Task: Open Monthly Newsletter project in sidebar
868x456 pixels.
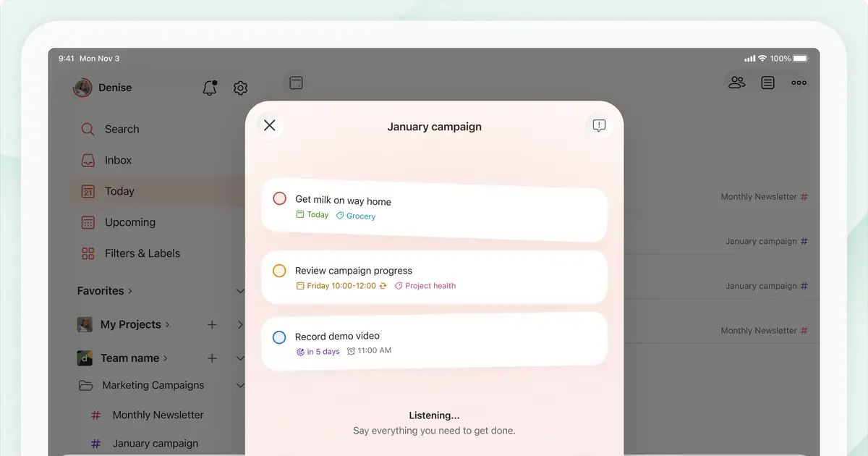Action: 158,415
